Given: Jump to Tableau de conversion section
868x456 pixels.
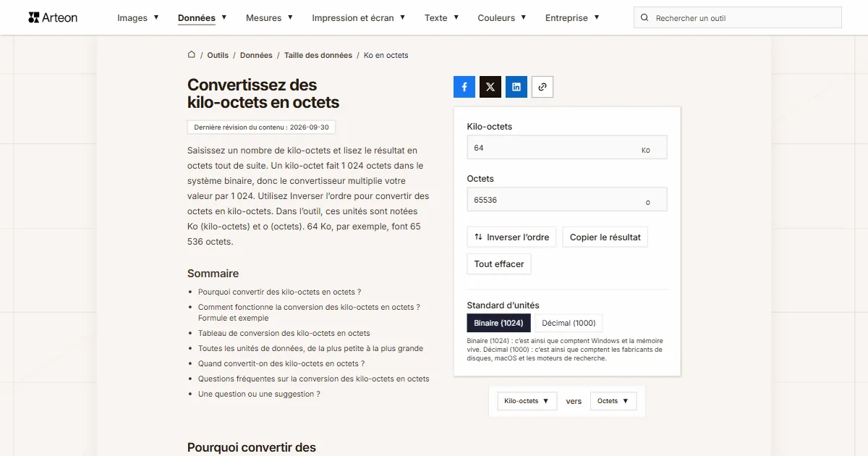Looking at the screenshot, I should 284,334.
